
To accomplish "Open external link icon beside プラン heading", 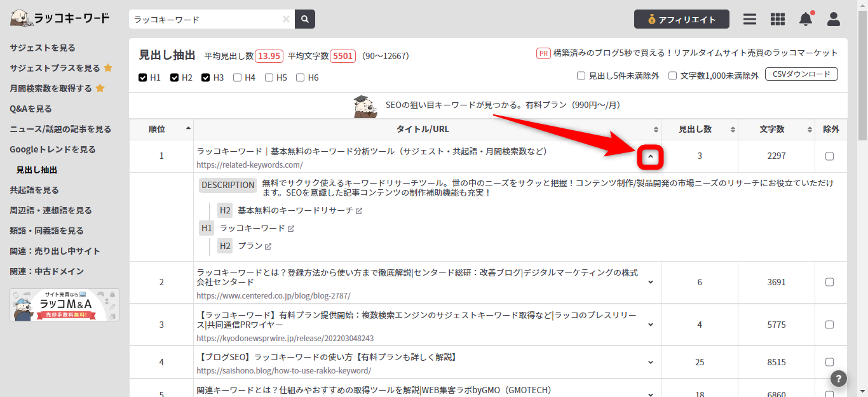I will [x=268, y=246].
